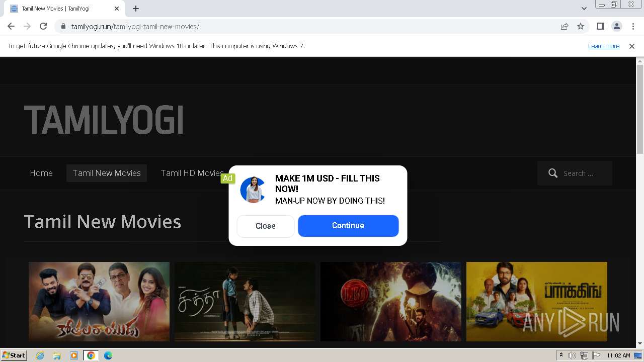Click the Tamil New Movies page heading

[x=103, y=222]
